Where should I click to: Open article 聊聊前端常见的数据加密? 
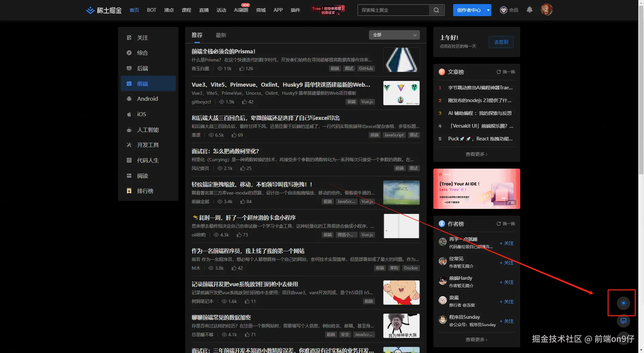221,317
